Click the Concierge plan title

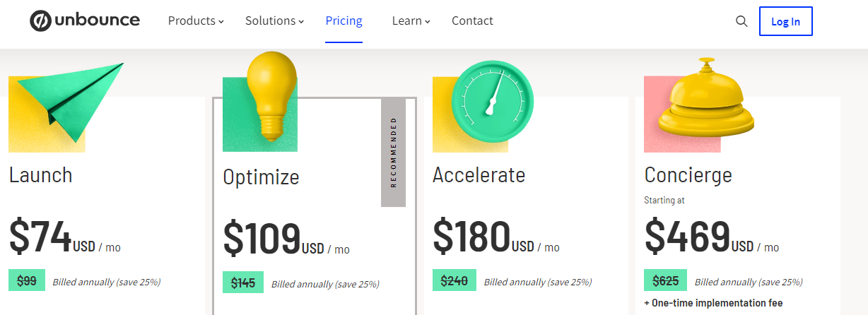(x=688, y=174)
